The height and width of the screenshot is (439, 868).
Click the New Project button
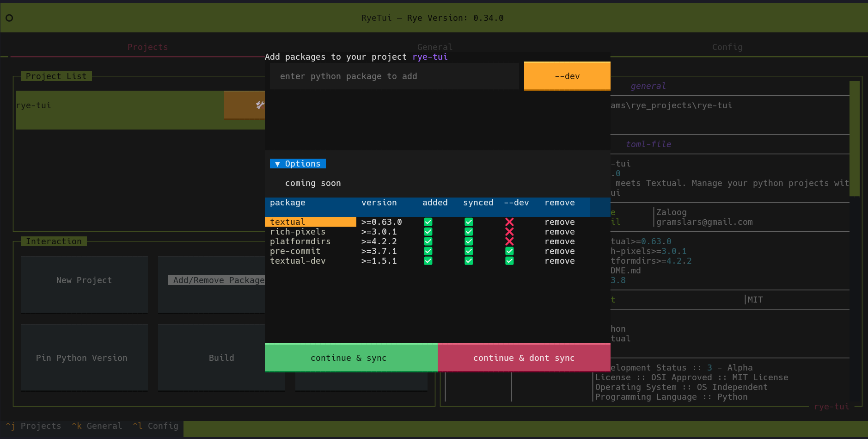click(84, 284)
